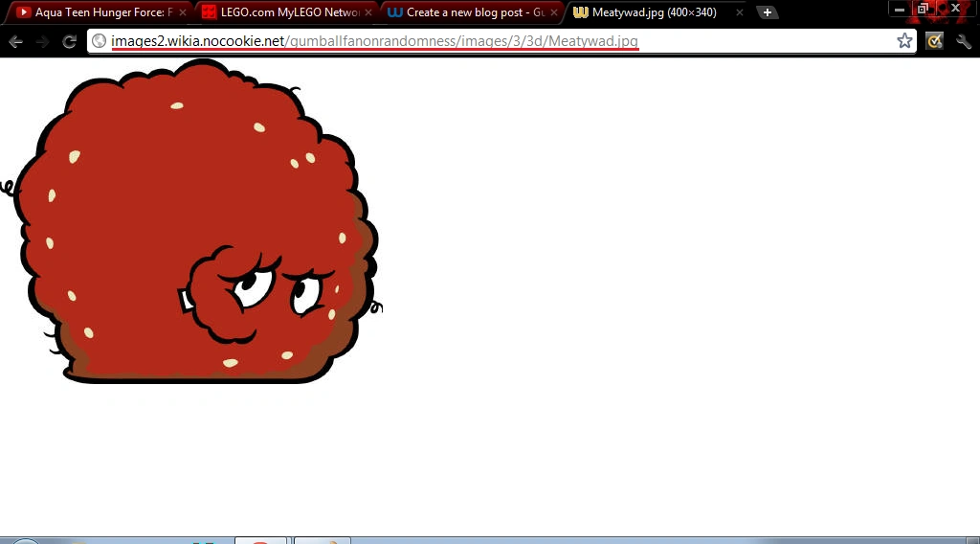
Task: Switch to LEGO.com MyLEGO Network tab
Action: [x=285, y=11]
